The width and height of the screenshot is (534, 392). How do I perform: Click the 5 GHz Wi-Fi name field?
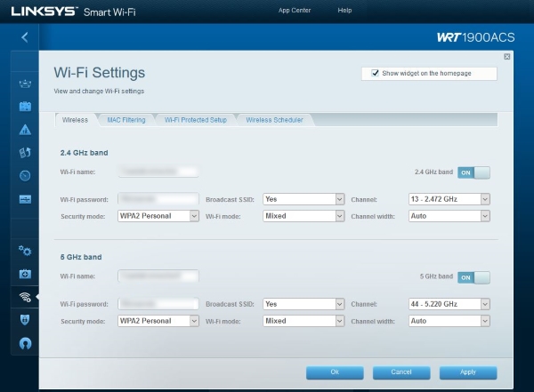(158, 276)
